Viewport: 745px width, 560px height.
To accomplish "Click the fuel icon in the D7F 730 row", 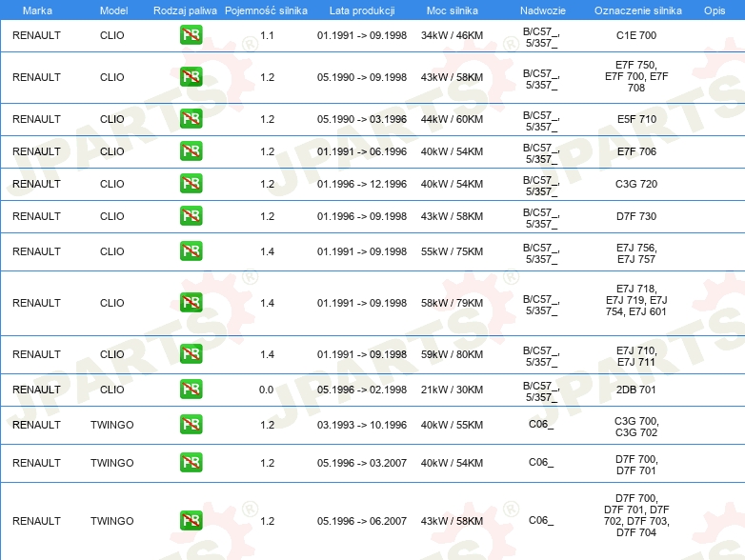I will [191, 215].
